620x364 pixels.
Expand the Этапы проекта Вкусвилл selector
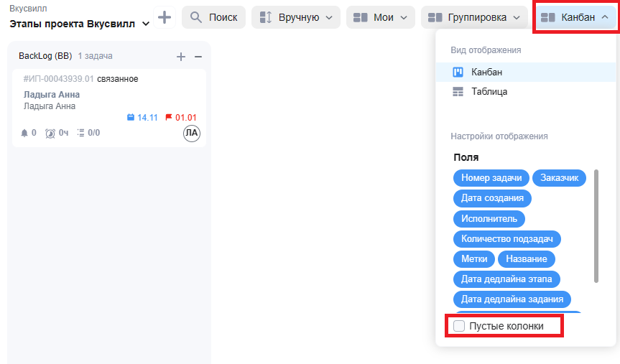click(x=146, y=24)
